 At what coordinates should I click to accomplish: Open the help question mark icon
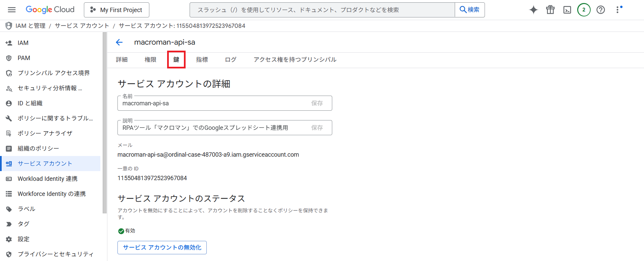[601, 10]
